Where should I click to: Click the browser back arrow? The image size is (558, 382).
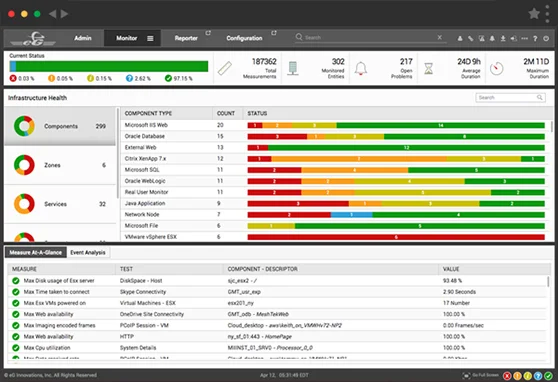pyautogui.click(x=53, y=14)
